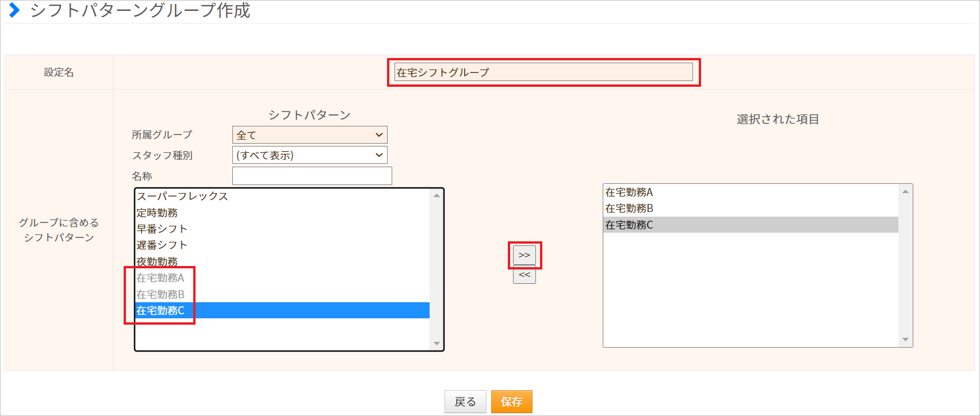Click the 戻る button
Image resolution: width=980 pixels, height=416 pixels.
(465, 402)
